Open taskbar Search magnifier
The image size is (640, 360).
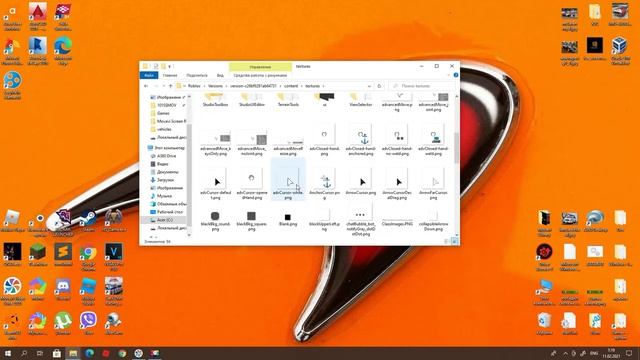(x=24, y=353)
